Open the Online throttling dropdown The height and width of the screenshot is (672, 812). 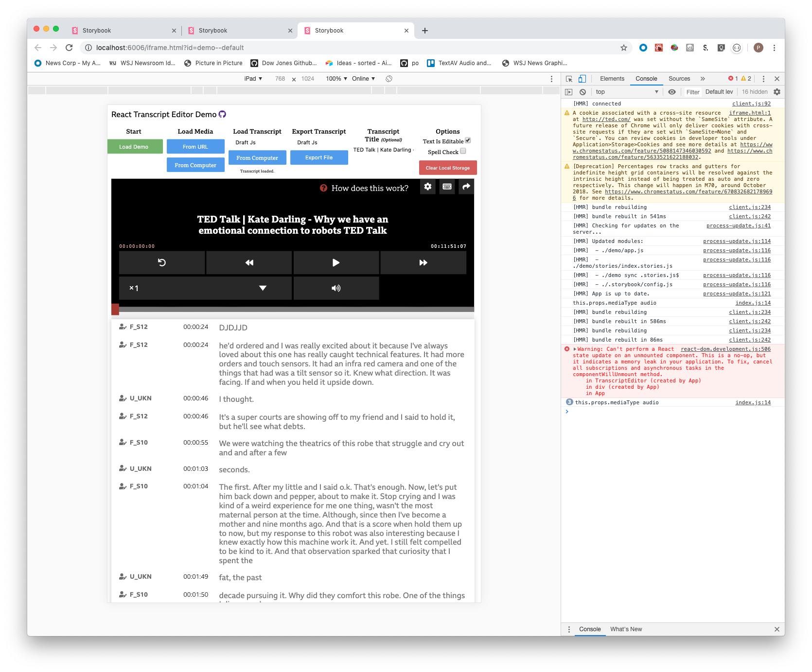[x=363, y=79]
